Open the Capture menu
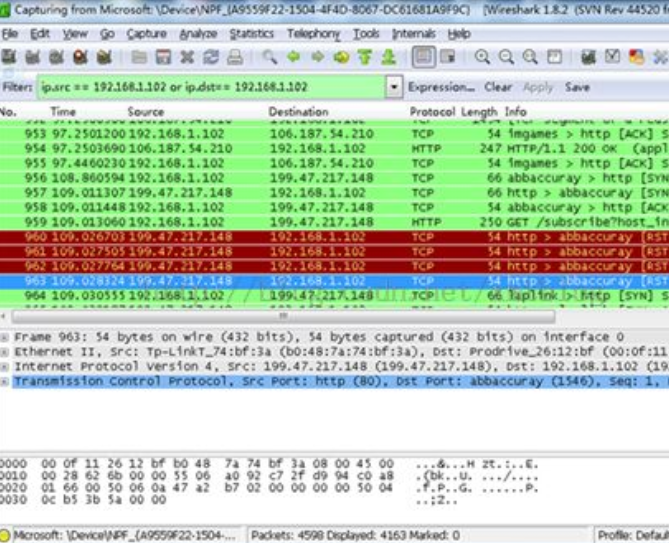 146,34
